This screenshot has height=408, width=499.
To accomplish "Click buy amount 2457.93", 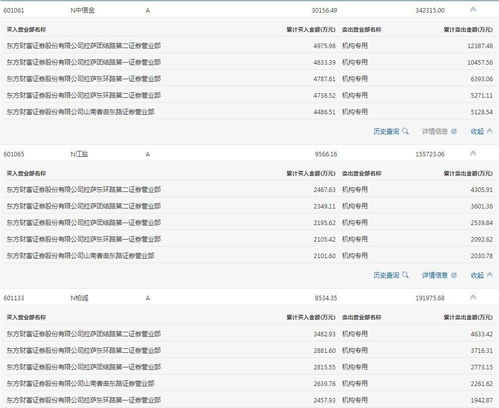I will [x=324, y=400].
